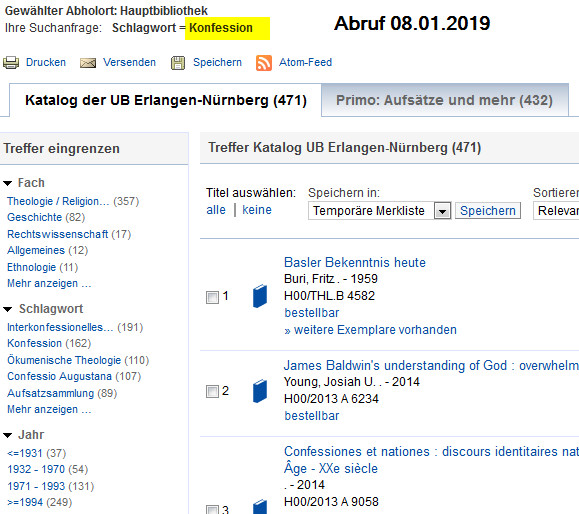Click Mehr anzeigen under Fach
The height and width of the screenshot is (514, 579).
[x=49, y=283]
